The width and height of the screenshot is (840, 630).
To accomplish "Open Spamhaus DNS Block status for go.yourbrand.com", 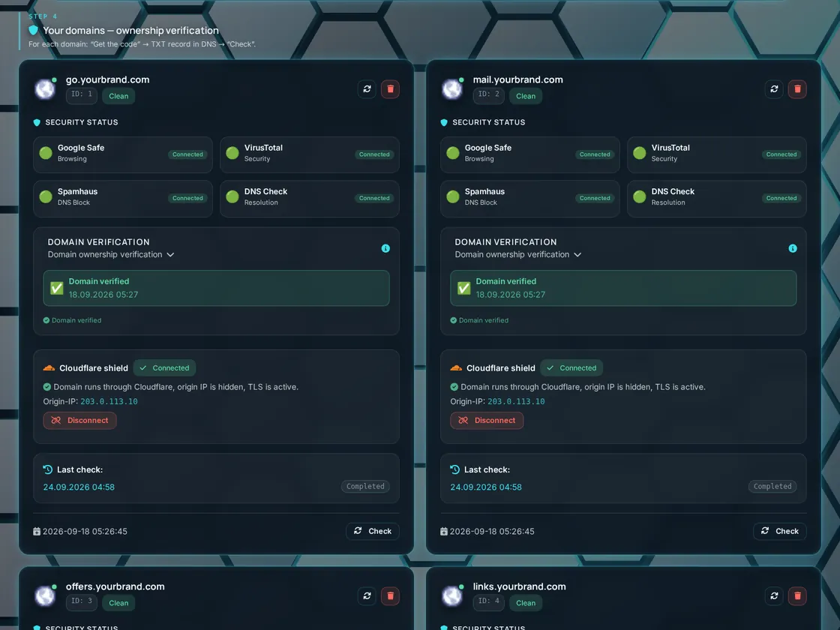I will [x=123, y=198].
